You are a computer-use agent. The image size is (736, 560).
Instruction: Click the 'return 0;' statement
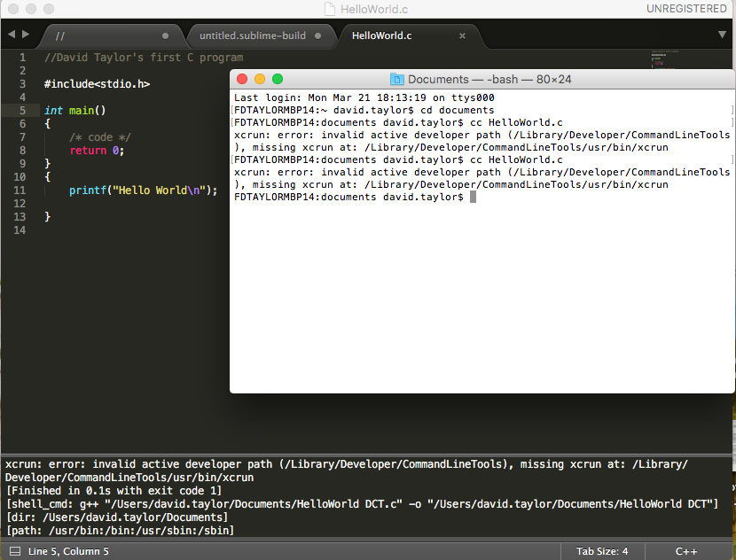[97, 151]
